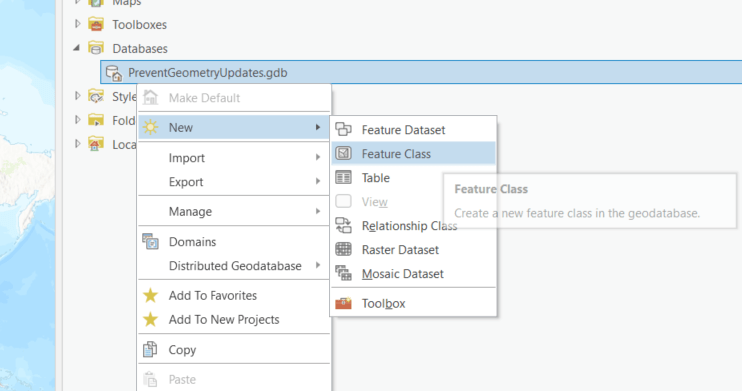
Task: Create a new Feature Class
Action: point(414,153)
